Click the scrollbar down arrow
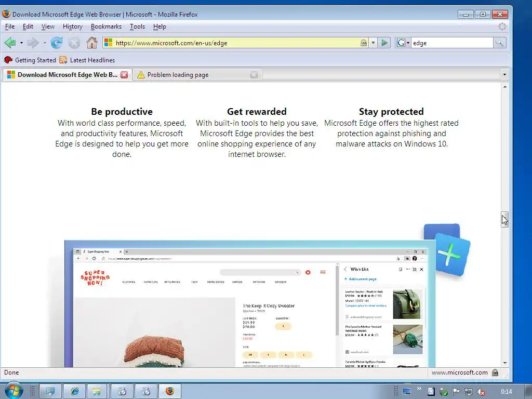Viewport: 532px width, 399px height. tap(505, 363)
